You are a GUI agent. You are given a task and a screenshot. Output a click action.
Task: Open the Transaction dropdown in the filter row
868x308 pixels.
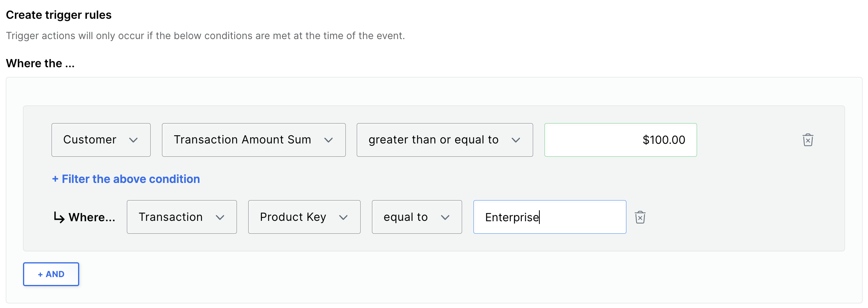tap(182, 217)
